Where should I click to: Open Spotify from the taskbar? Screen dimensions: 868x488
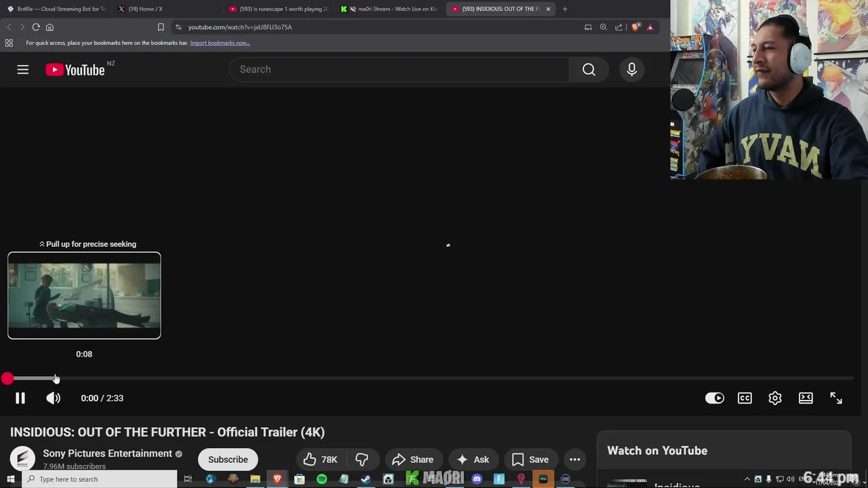[321, 479]
